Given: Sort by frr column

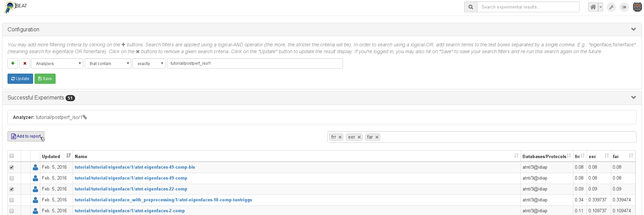Looking at the screenshot, I should coord(580,156).
